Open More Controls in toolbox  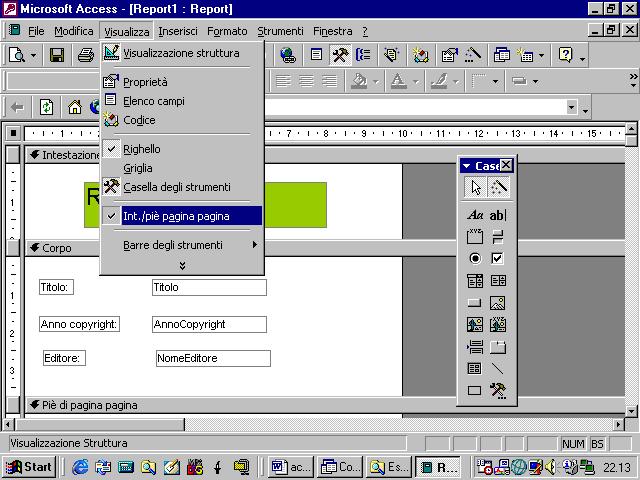point(498,391)
